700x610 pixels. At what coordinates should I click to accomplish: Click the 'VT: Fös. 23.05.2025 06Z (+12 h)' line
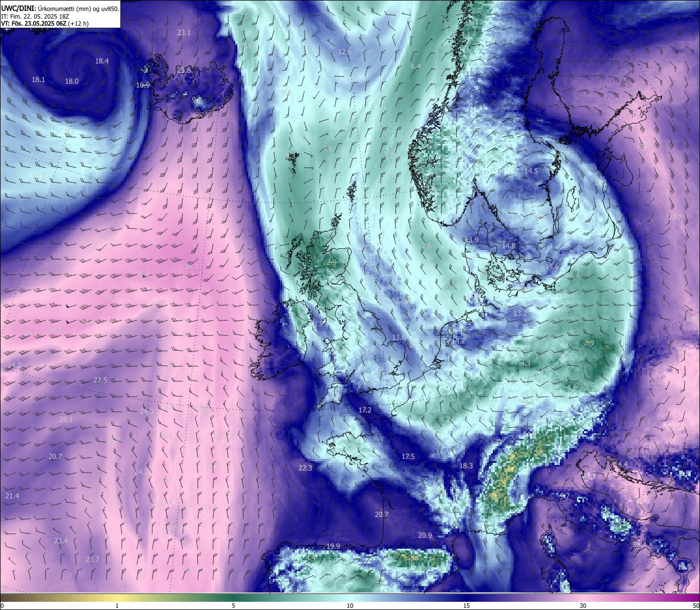(45, 24)
